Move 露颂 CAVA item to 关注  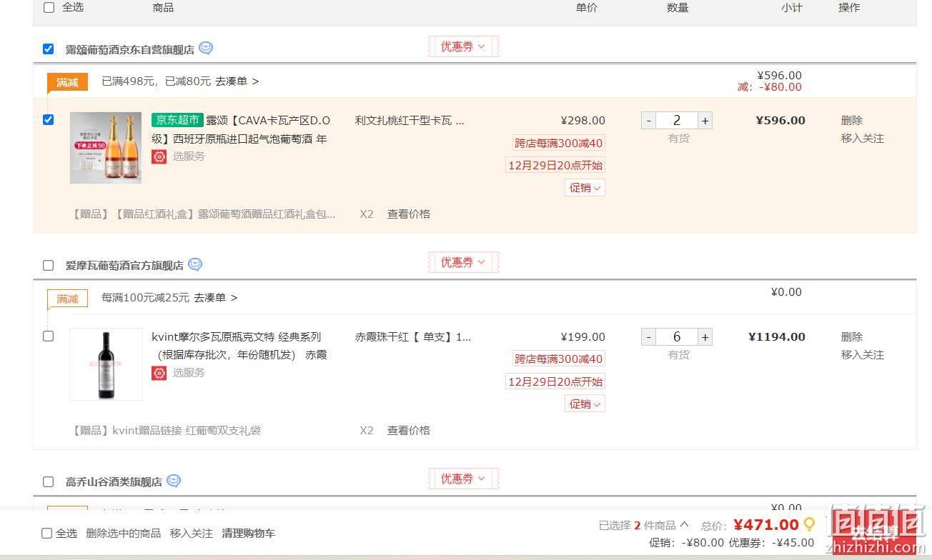pos(862,139)
